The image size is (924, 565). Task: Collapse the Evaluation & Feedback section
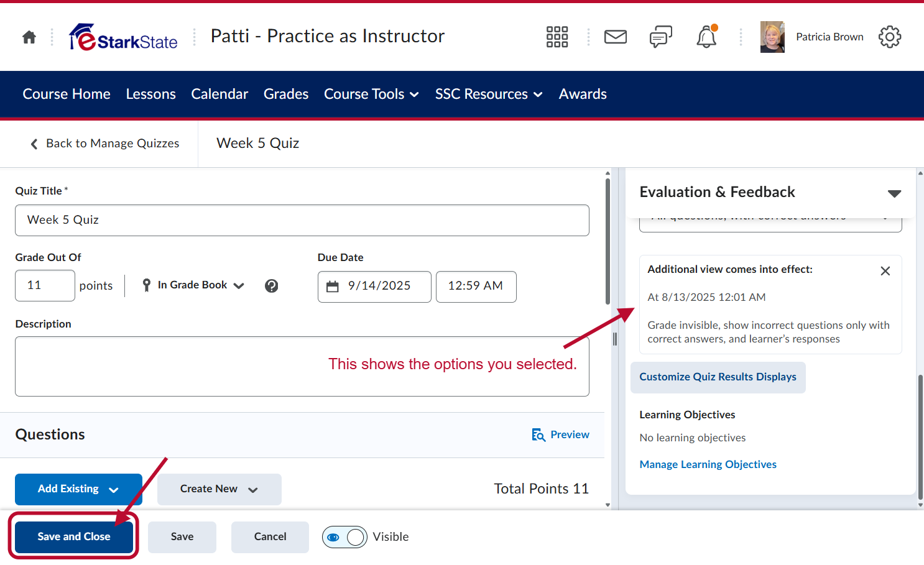click(x=894, y=193)
